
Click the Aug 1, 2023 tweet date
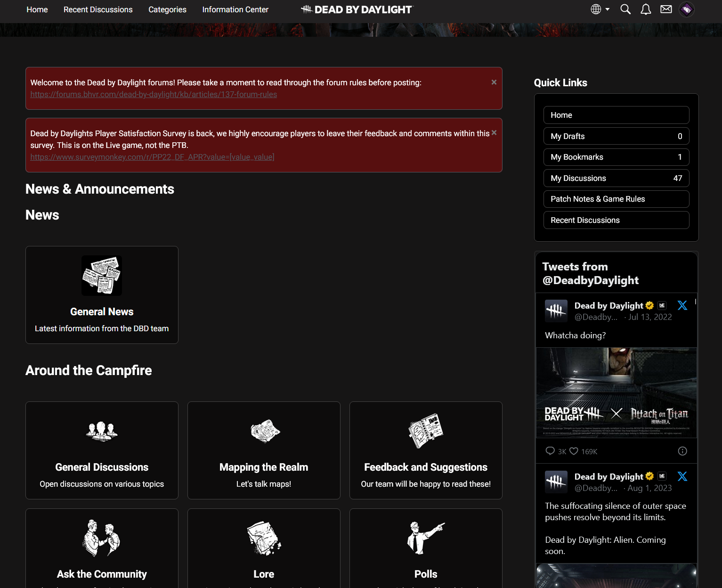[649, 488]
